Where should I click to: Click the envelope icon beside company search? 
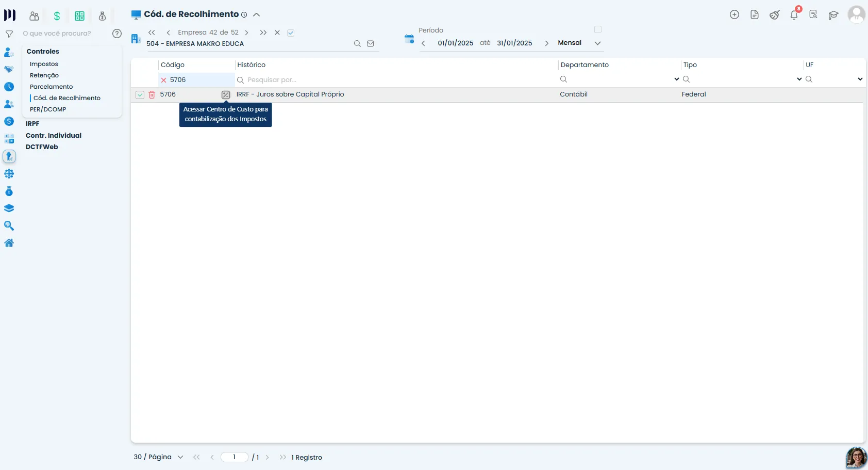(x=370, y=44)
